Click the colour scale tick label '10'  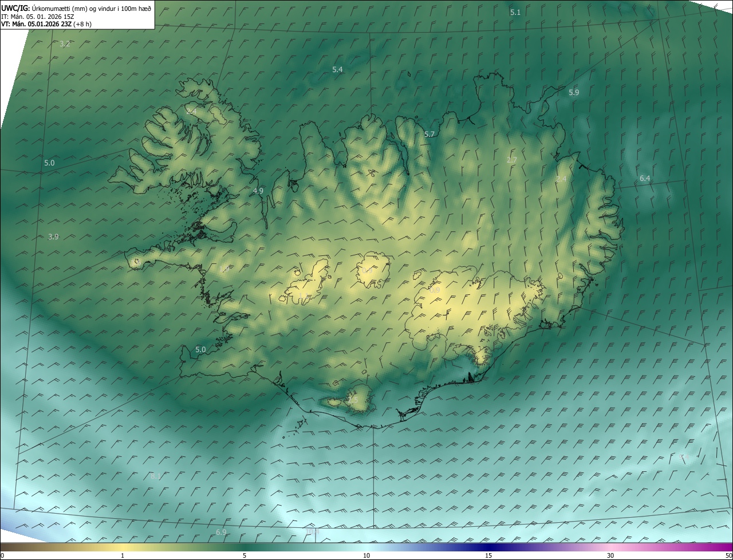[x=366, y=555]
